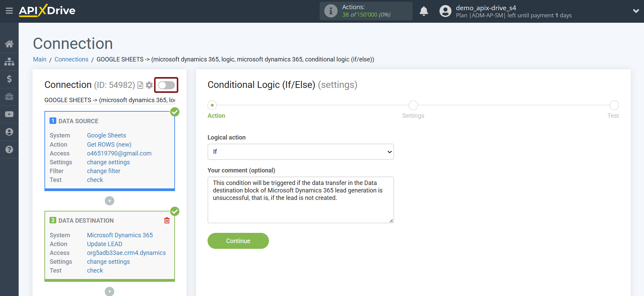Click change settings in Data Source
The height and width of the screenshot is (296, 644).
click(109, 162)
